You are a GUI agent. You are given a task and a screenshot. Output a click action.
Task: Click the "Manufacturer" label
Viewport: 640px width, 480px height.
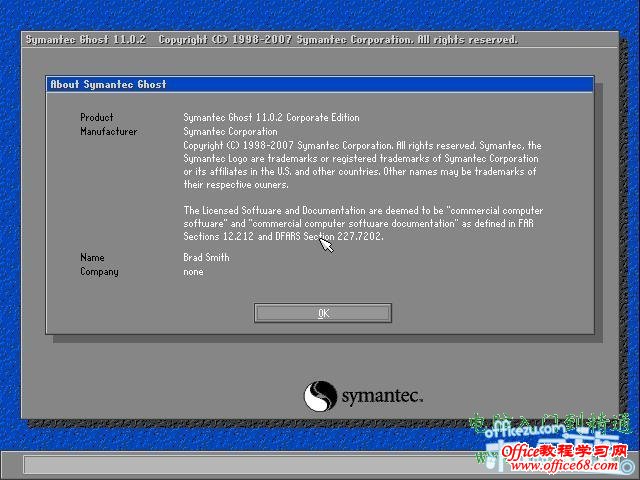pos(109,131)
